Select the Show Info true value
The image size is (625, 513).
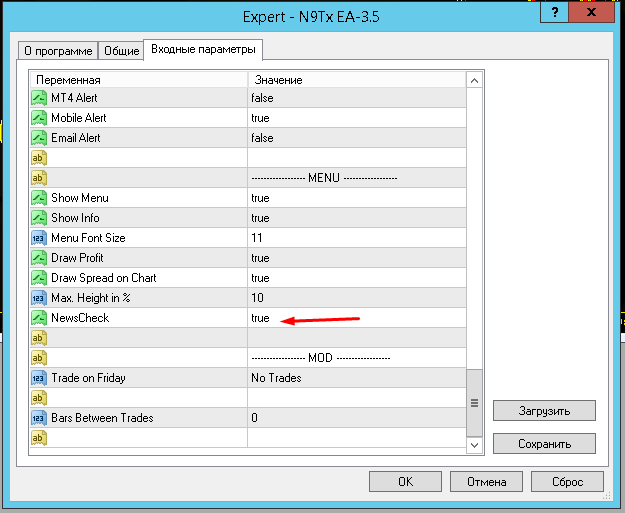(260, 218)
